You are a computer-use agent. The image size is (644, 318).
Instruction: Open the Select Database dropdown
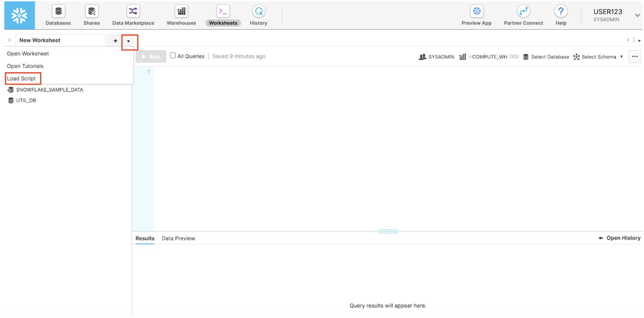click(x=546, y=57)
